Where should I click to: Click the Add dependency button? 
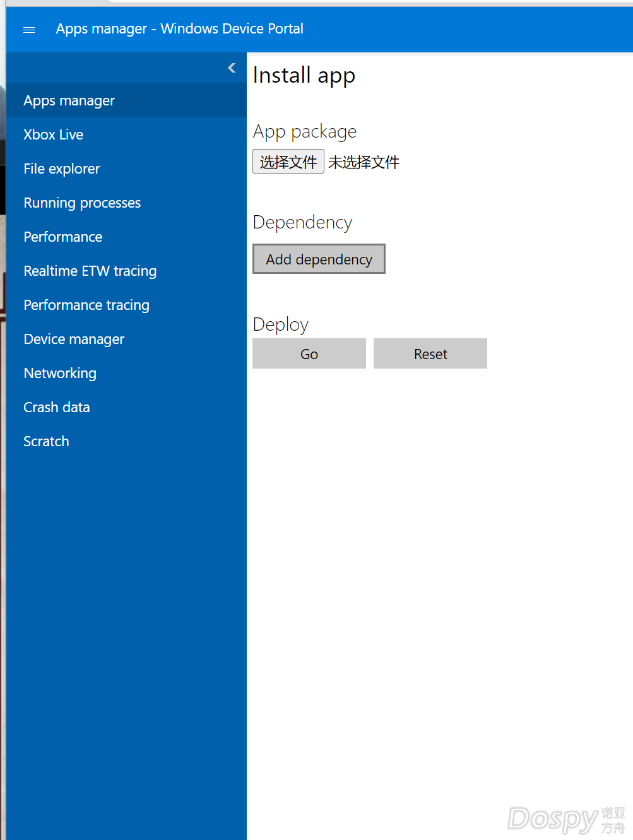[x=319, y=259]
